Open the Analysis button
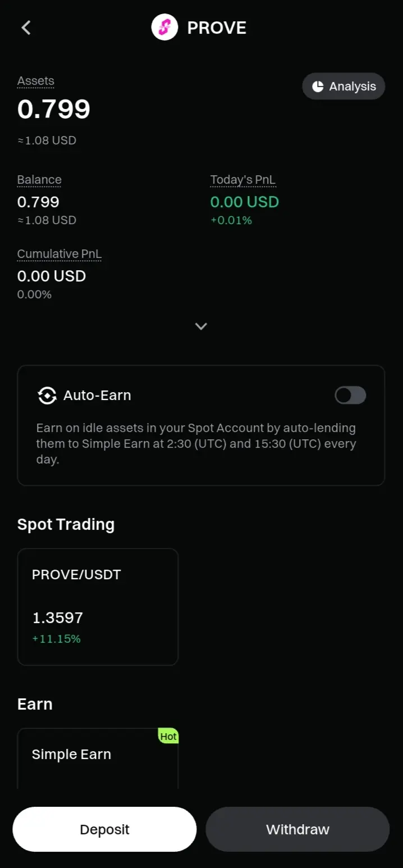This screenshot has height=868, width=403. pyautogui.click(x=344, y=87)
